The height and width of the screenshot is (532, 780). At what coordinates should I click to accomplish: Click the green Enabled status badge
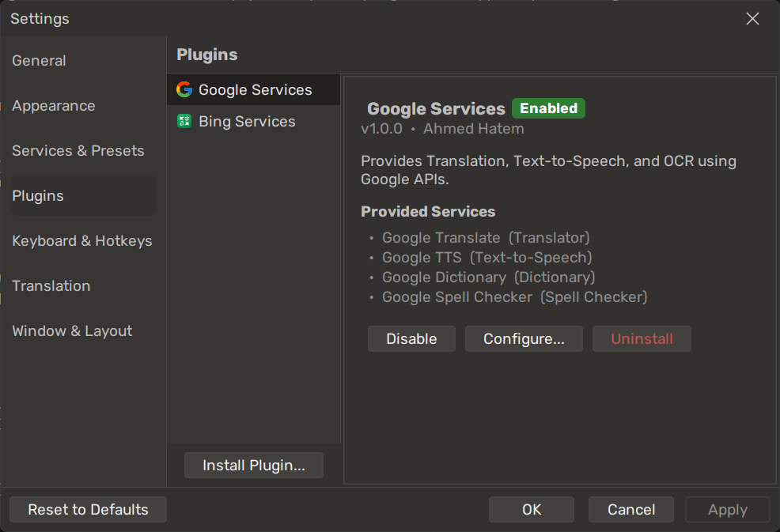pyautogui.click(x=548, y=108)
